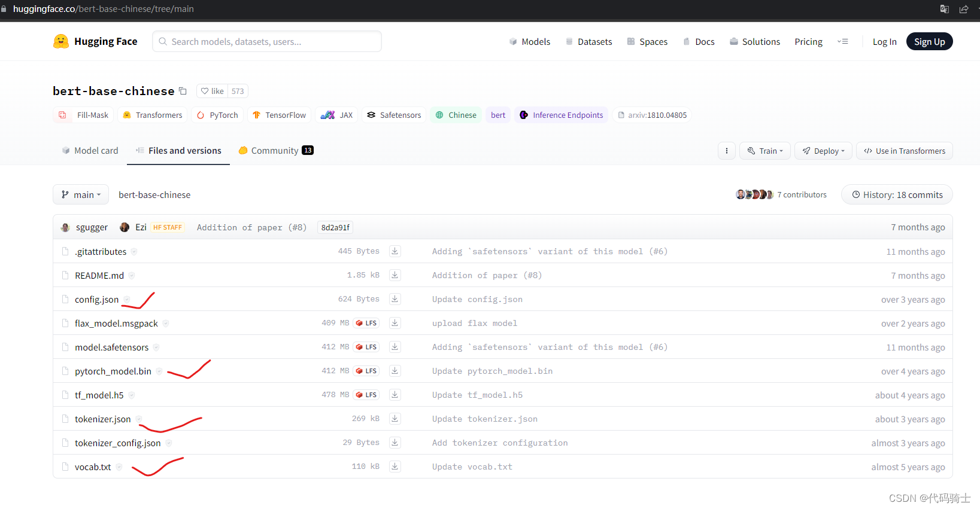Screen dimensions: 980x509
Task: Click the LFS badge for model.safetensors
Action: click(x=366, y=347)
